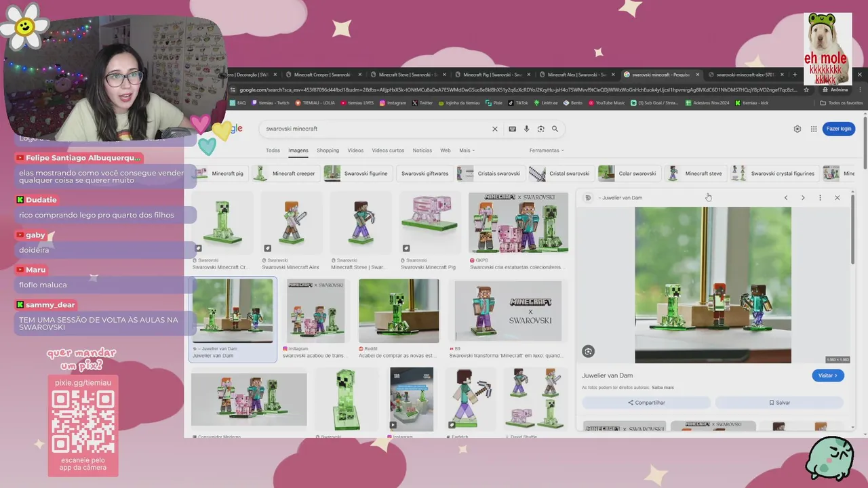
Task: Select the Swarovski crystal figurines filter chip
Action: point(774,174)
